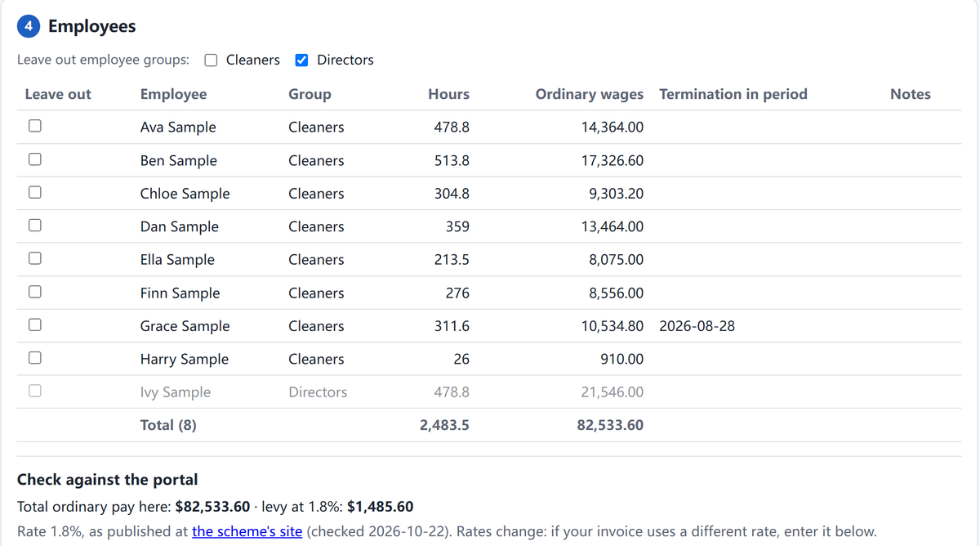
Task: Click the Notes column header
Action: (911, 94)
